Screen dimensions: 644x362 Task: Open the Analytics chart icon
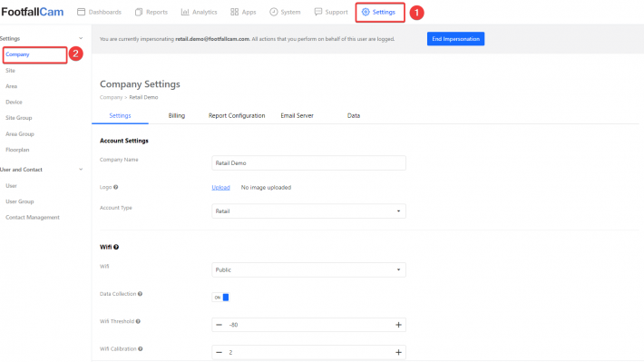[185, 12]
